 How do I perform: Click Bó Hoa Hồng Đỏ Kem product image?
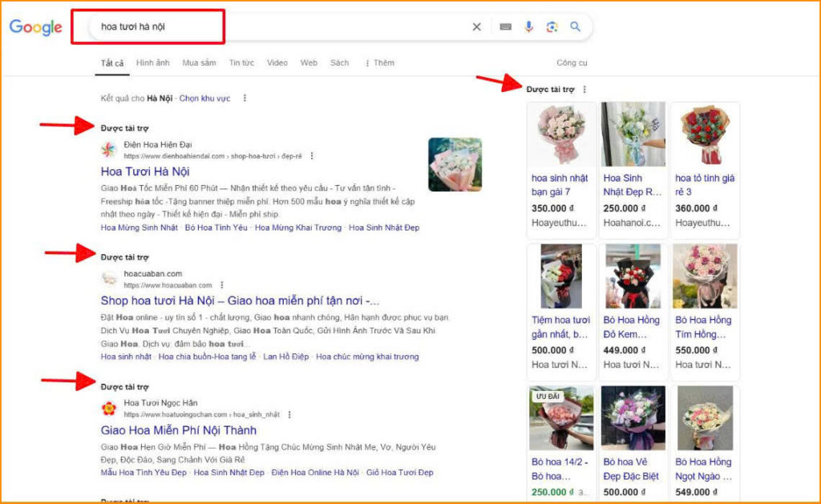pyautogui.click(x=633, y=276)
